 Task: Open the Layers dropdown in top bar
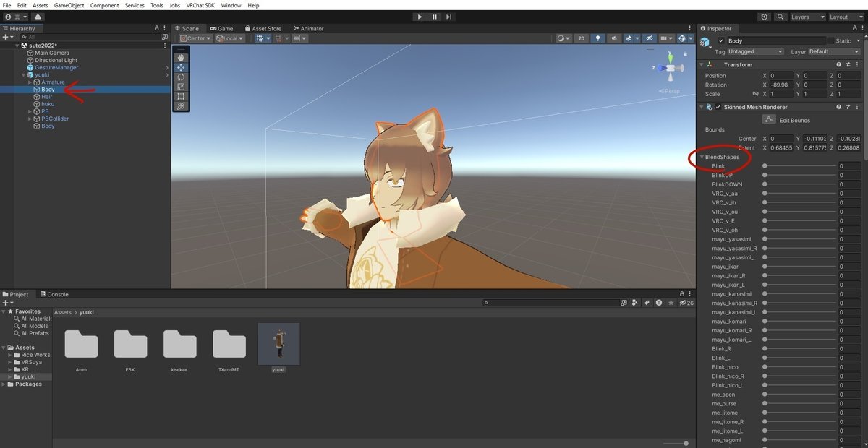click(x=807, y=17)
